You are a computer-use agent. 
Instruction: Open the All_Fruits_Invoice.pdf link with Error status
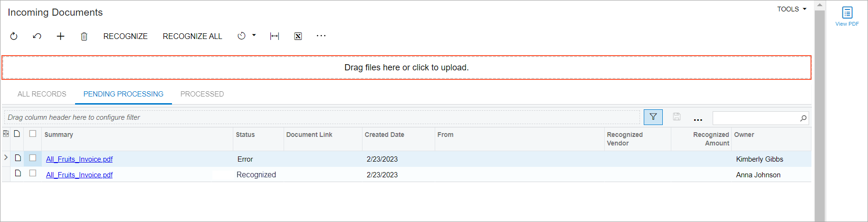tap(79, 159)
